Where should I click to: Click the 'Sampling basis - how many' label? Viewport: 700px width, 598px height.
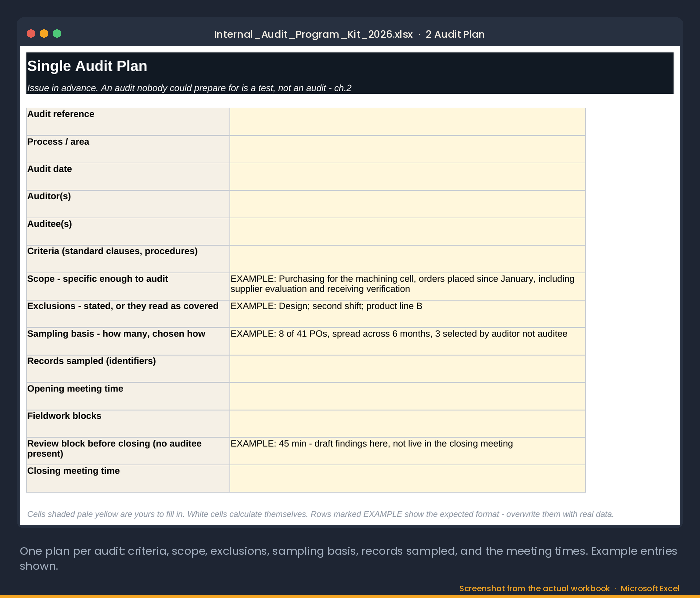(128, 342)
